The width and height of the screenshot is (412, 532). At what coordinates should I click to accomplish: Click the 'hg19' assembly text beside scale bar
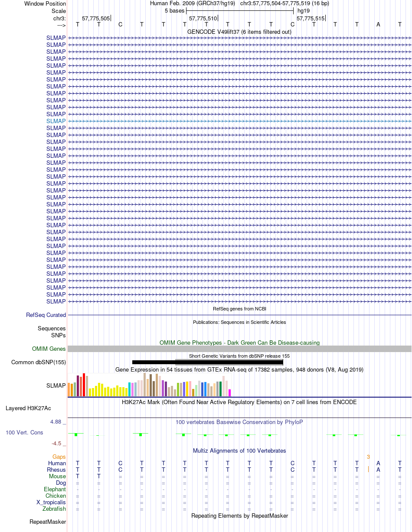click(x=304, y=10)
